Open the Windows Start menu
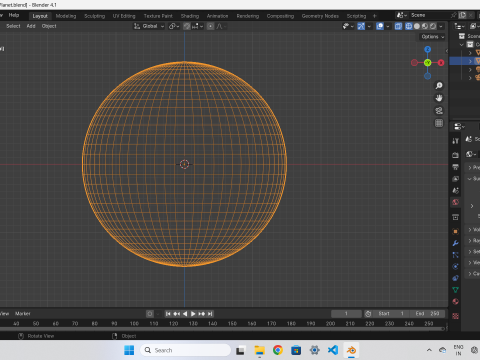This screenshot has width=480, height=360. pos(129,350)
